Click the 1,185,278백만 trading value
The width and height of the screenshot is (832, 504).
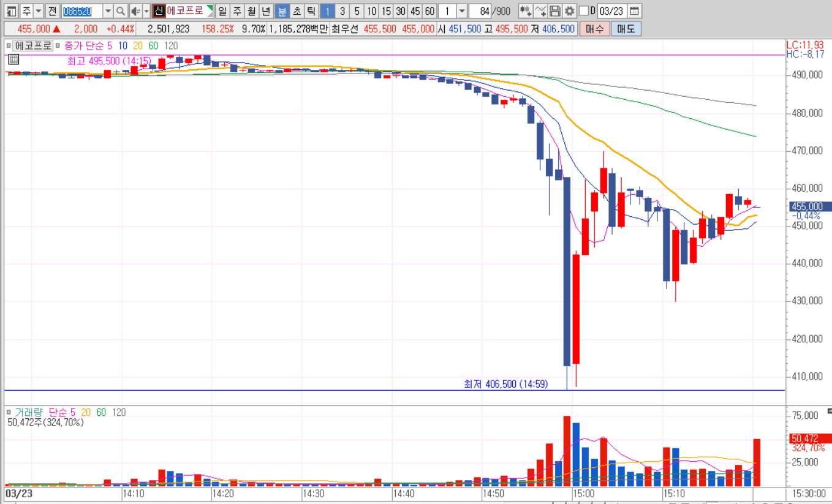298,29
